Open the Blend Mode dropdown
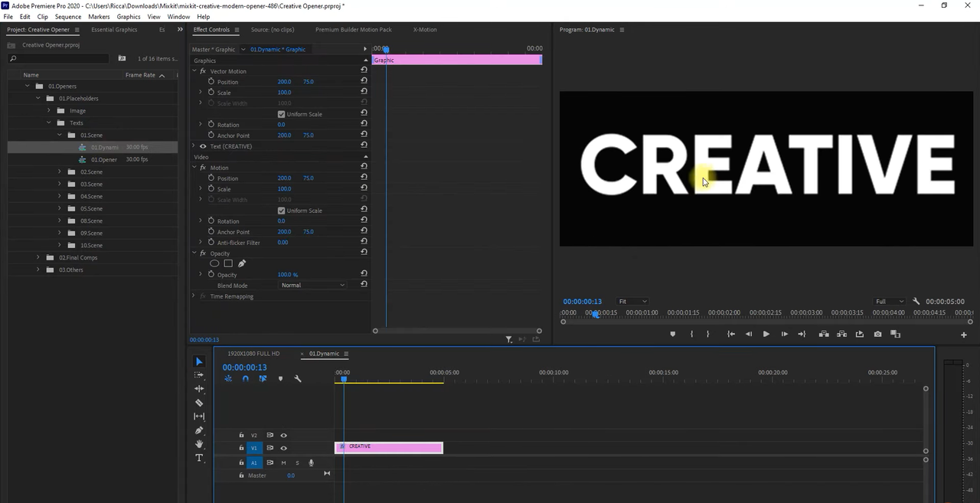The height and width of the screenshot is (503, 980). tap(312, 286)
